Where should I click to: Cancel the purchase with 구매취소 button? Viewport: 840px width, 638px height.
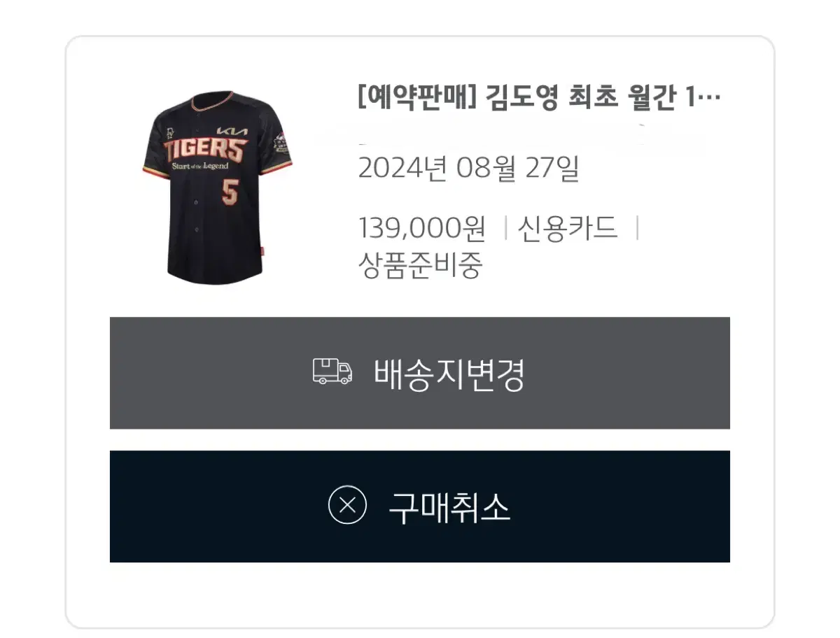click(x=420, y=506)
